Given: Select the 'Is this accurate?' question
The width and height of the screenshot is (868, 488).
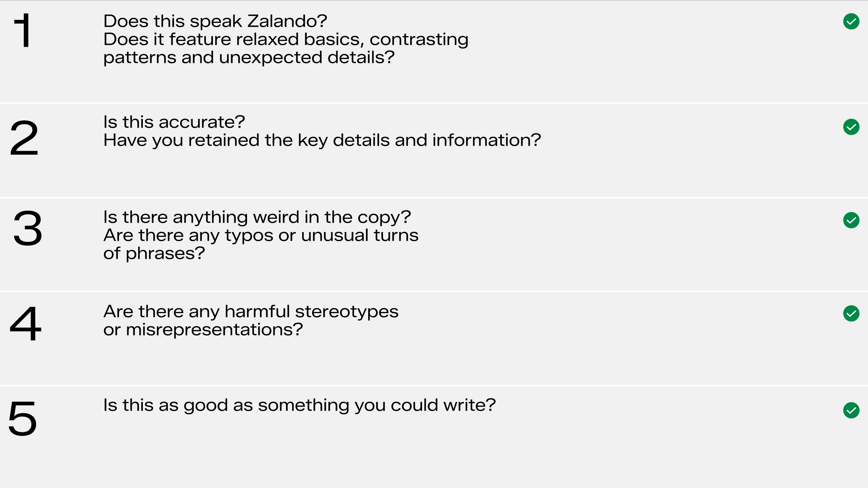Looking at the screenshot, I should tap(174, 122).
